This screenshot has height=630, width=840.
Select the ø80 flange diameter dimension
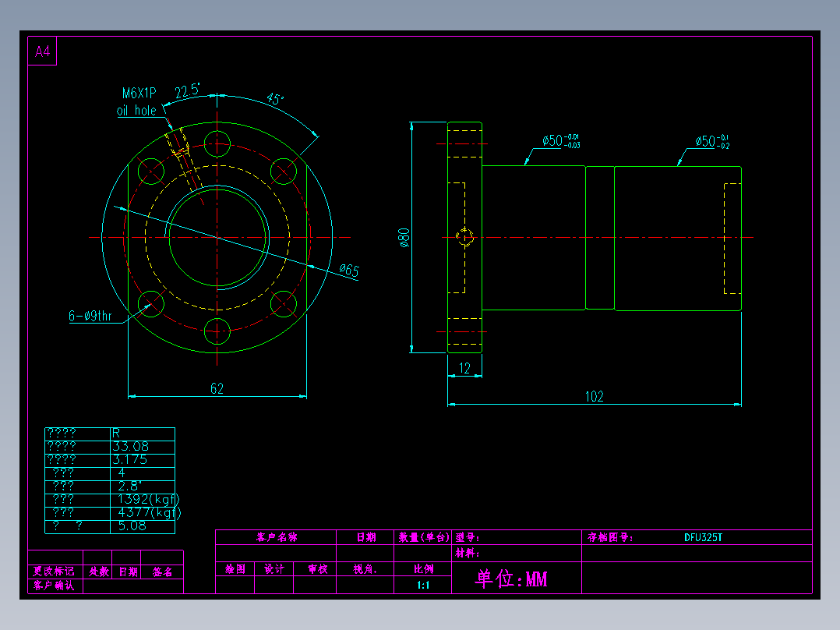404,238
